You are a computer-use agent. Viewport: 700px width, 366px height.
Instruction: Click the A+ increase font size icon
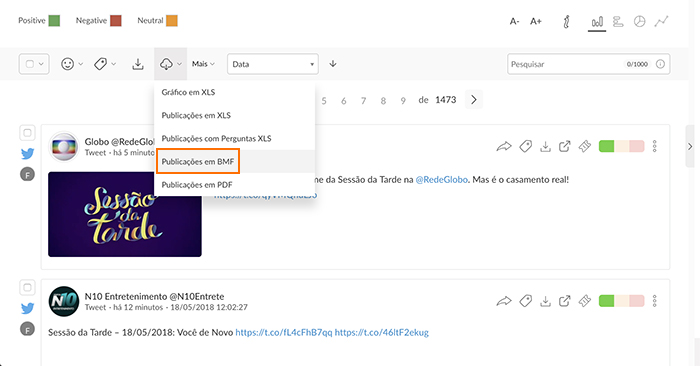536,21
